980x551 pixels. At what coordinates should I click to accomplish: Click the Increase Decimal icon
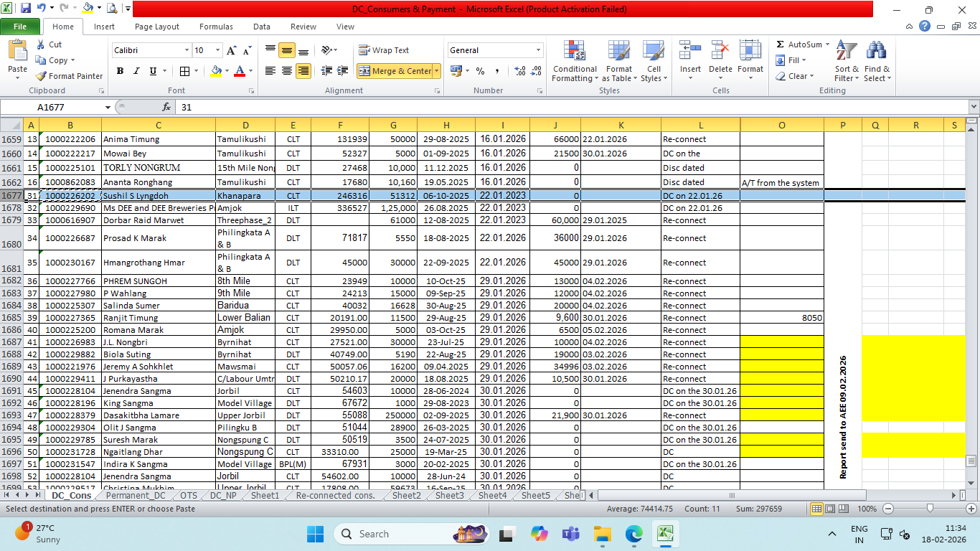(519, 71)
